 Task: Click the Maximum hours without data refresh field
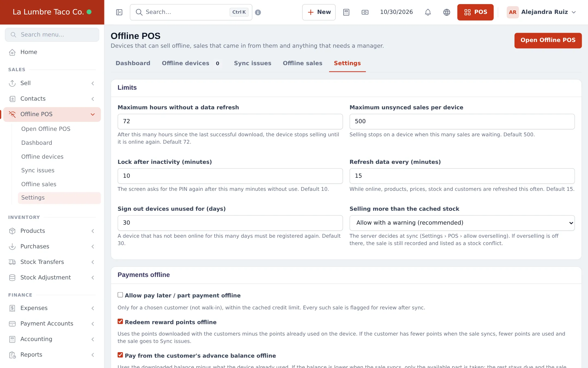(x=230, y=122)
